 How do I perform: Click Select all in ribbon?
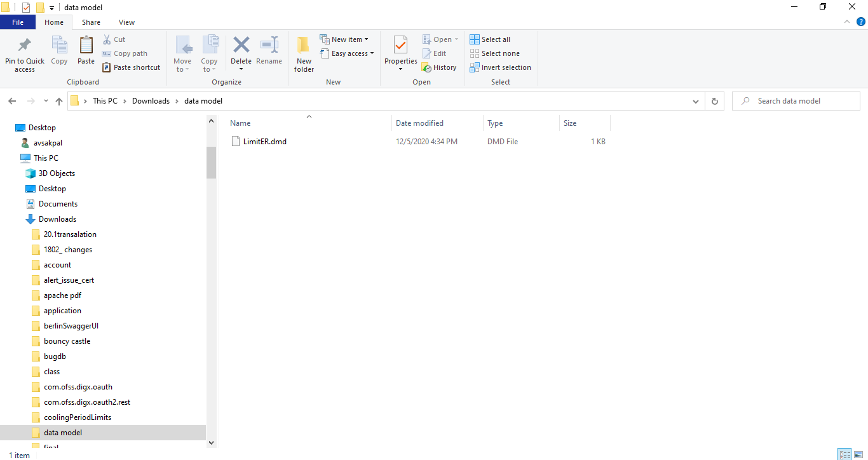coord(490,39)
